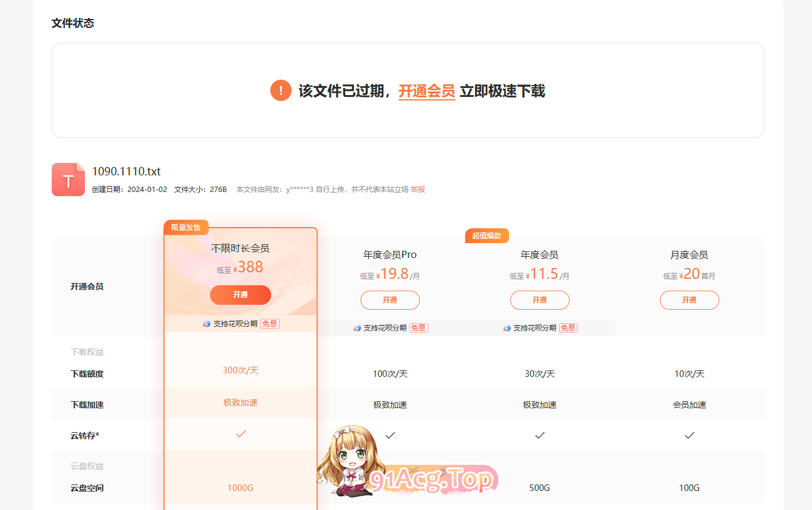Click Huabei icon under unlimited membership
The height and width of the screenshot is (510, 812).
click(x=206, y=324)
